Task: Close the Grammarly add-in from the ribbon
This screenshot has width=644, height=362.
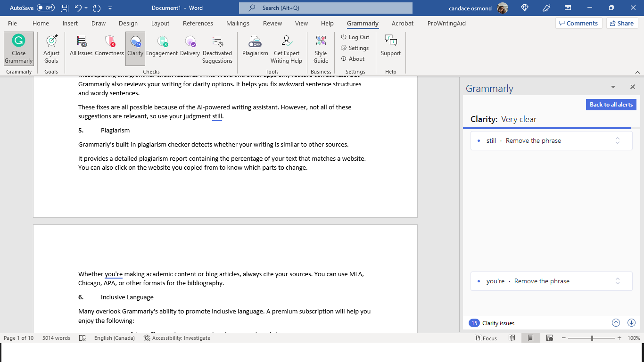Action: [19, 49]
